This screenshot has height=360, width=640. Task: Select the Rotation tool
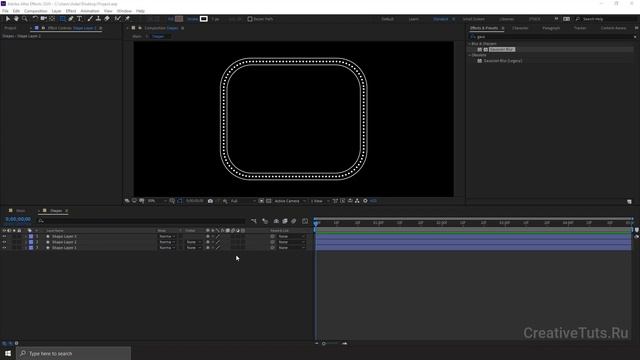point(35,19)
